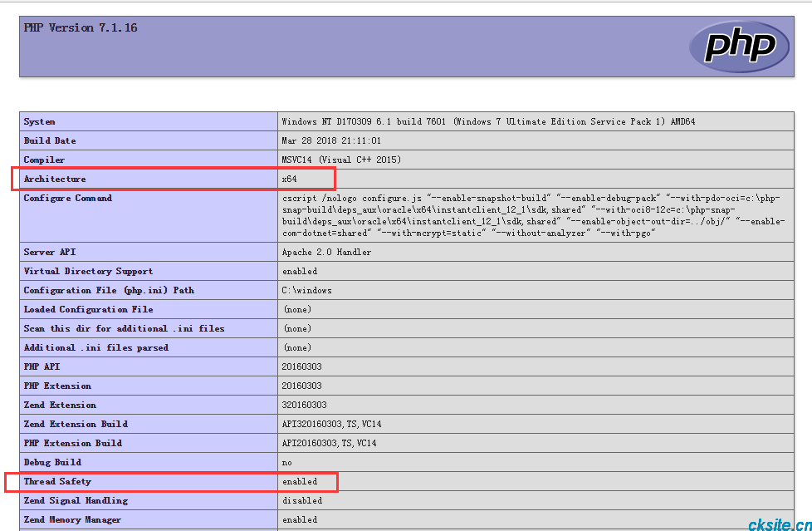
Task: Select the "API320160303,TS,VC14" value
Action: point(331,425)
